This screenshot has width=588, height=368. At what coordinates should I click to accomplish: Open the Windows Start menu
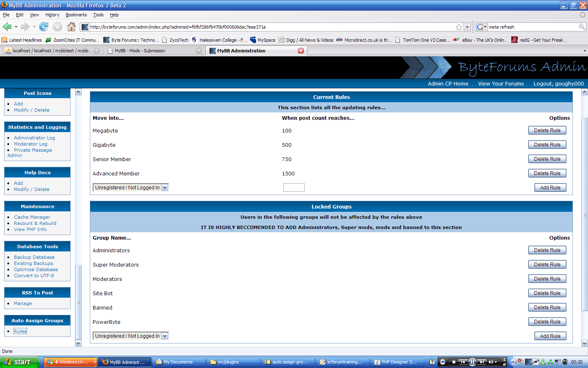[20, 362]
